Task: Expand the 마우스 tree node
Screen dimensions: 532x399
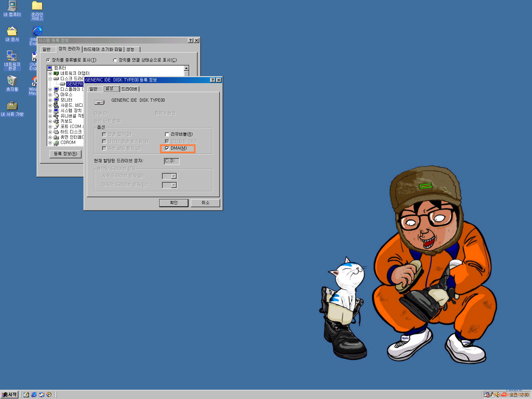Action: [x=50, y=95]
